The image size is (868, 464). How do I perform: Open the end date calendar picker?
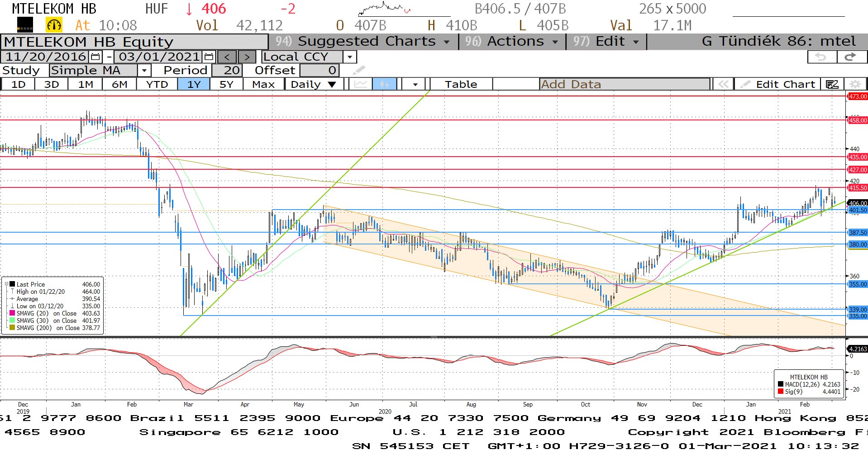point(209,57)
